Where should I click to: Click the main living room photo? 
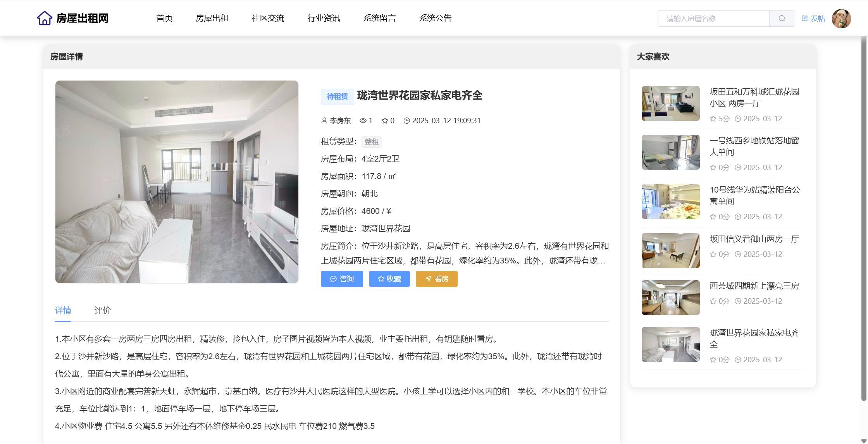pyautogui.click(x=177, y=182)
